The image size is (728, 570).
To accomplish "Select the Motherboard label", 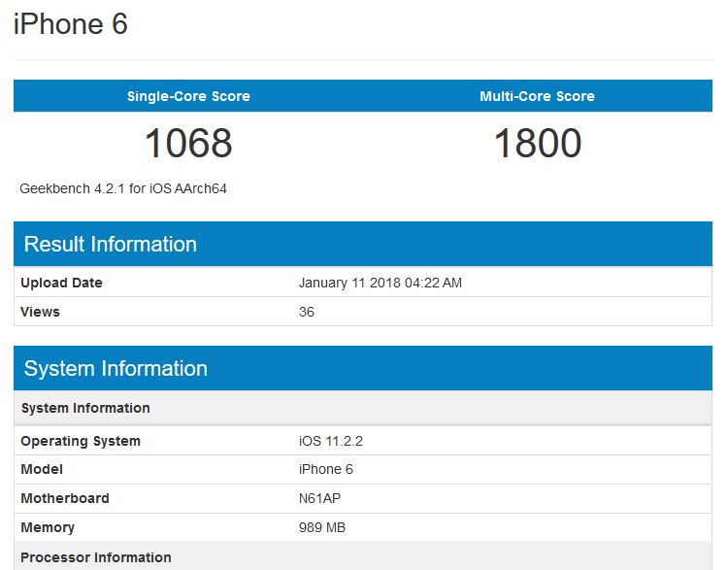I will (65, 498).
